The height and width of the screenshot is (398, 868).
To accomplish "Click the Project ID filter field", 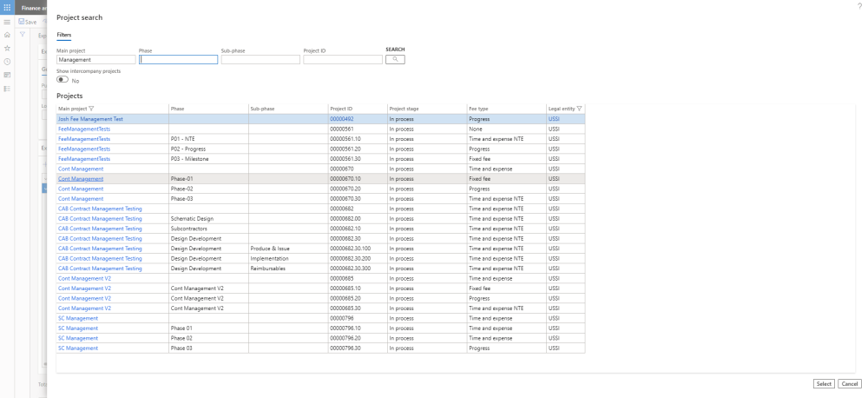I will coord(343,59).
